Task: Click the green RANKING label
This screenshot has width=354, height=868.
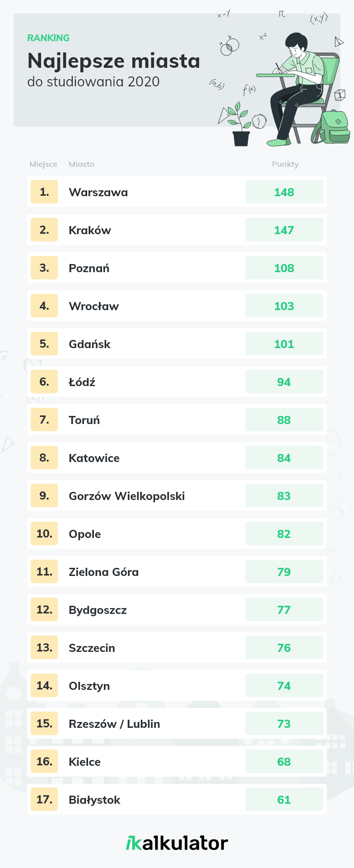Action: [48, 38]
